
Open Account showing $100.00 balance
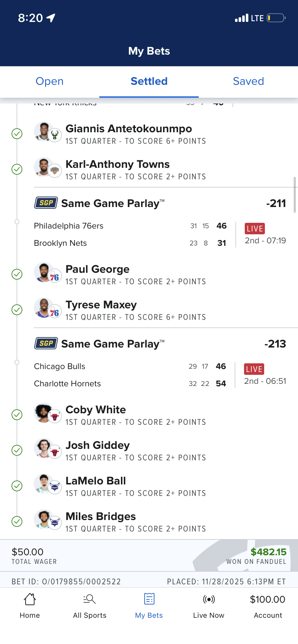pyautogui.click(x=267, y=606)
